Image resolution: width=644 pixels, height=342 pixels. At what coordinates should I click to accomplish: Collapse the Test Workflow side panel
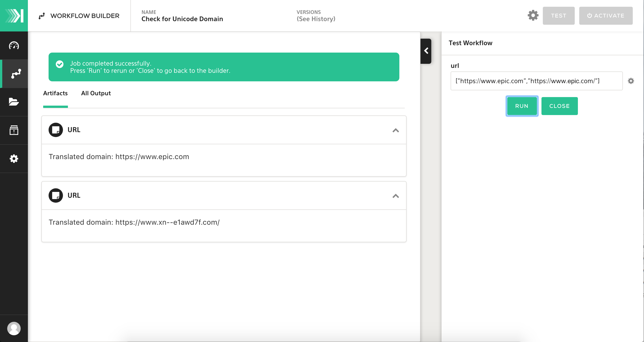426,51
